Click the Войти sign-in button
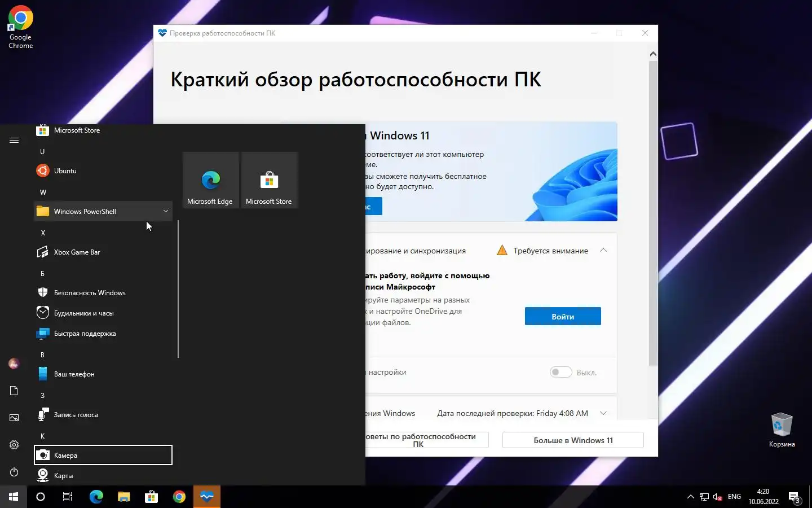Screen dimensions: 812x508 coord(563,317)
